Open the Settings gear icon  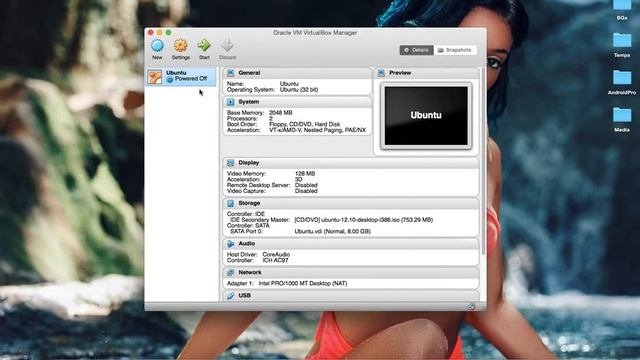click(180, 45)
